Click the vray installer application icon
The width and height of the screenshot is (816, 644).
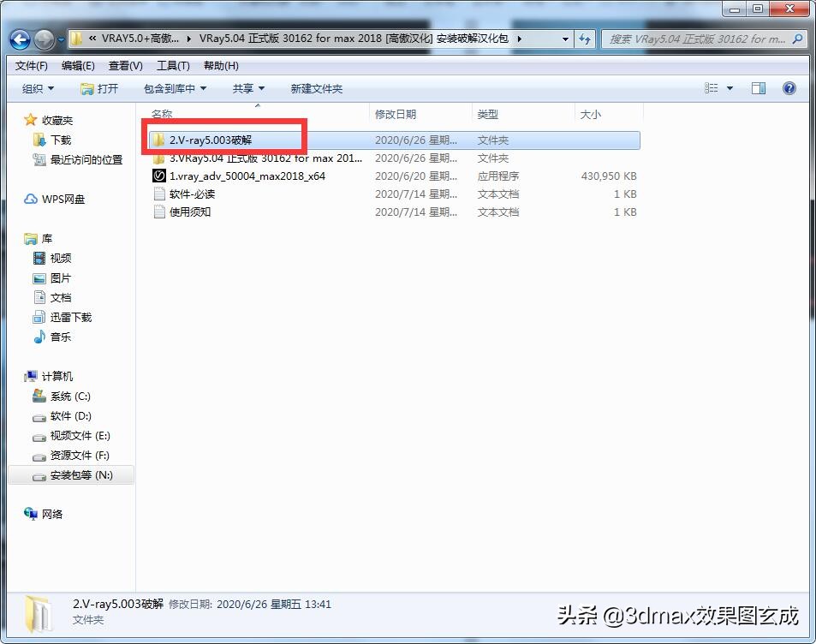click(x=158, y=176)
